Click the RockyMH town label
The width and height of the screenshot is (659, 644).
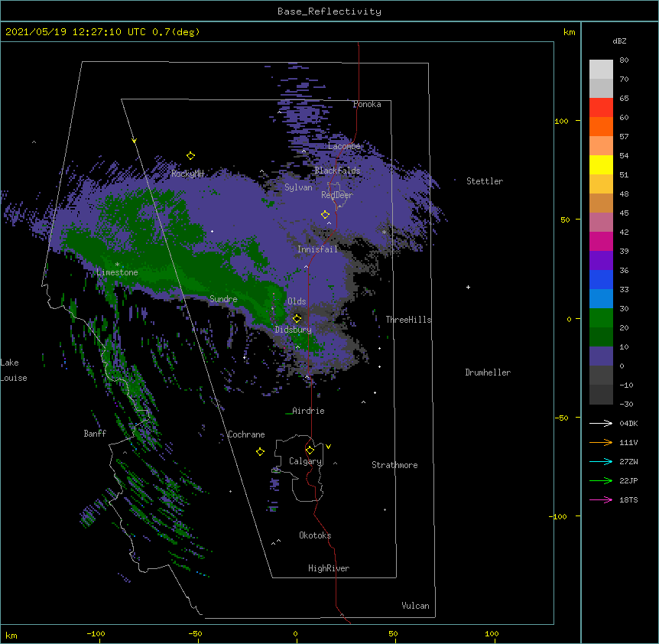pyautogui.click(x=188, y=174)
